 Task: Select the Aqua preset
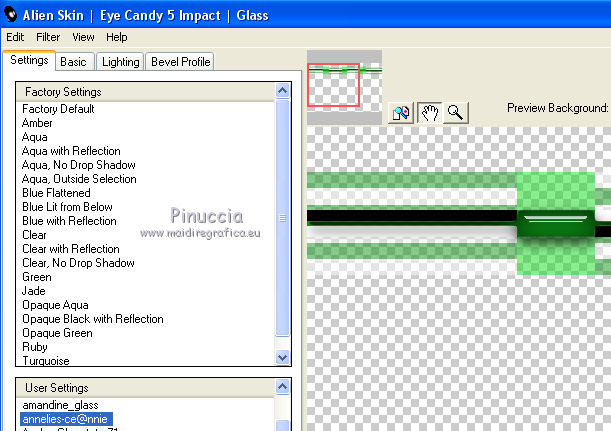click(35, 137)
